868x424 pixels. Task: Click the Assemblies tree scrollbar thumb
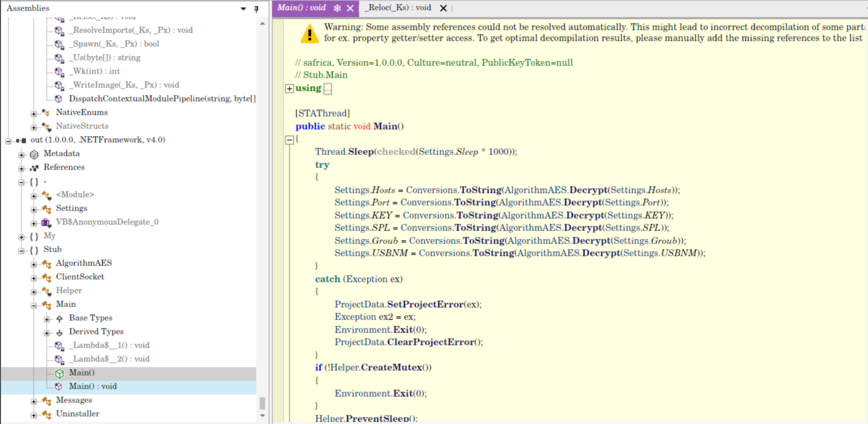tap(263, 403)
